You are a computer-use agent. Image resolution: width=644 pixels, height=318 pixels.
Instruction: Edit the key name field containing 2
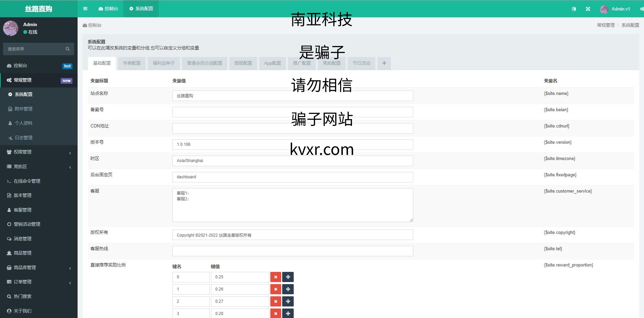[191, 301]
